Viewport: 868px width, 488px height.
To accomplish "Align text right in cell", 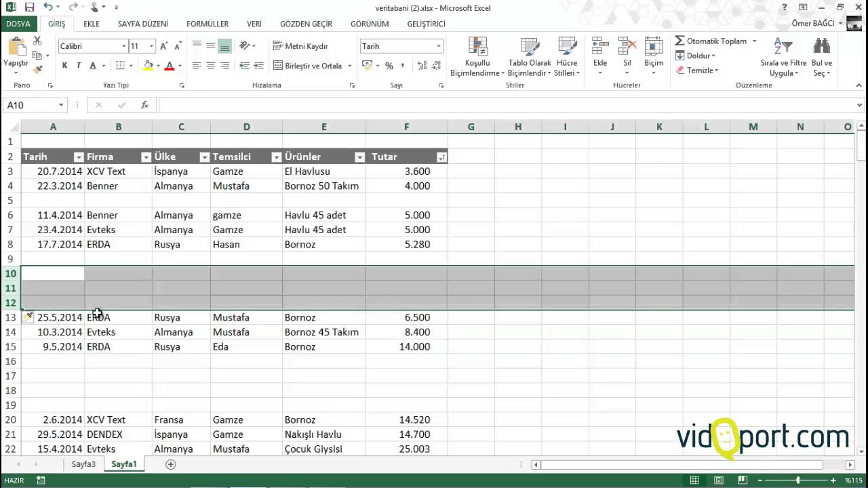I will (x=225, y=66).
